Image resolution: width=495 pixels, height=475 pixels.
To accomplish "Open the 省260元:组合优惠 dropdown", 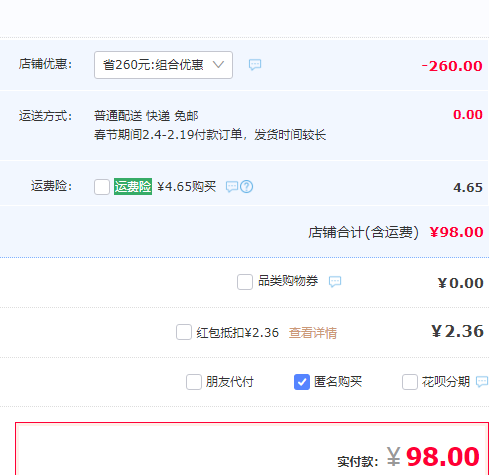I will click(x=163, y=65).
